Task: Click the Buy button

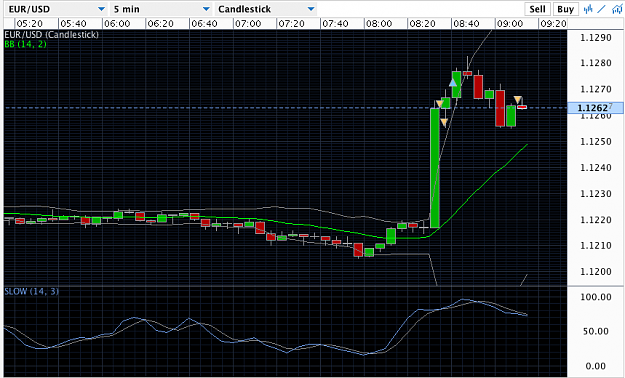Action: click(x=565, y=9)
